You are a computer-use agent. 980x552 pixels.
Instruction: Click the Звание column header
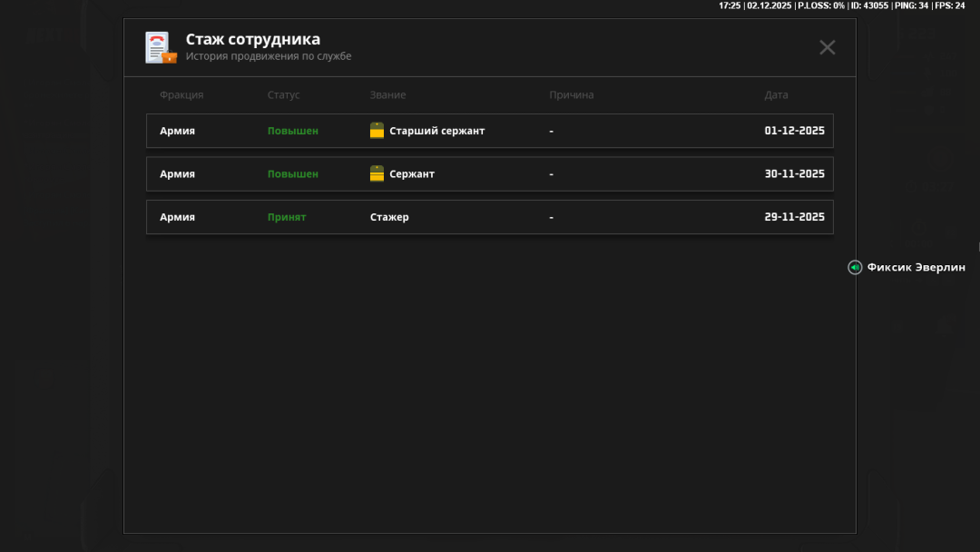click(x=387, y=95)
